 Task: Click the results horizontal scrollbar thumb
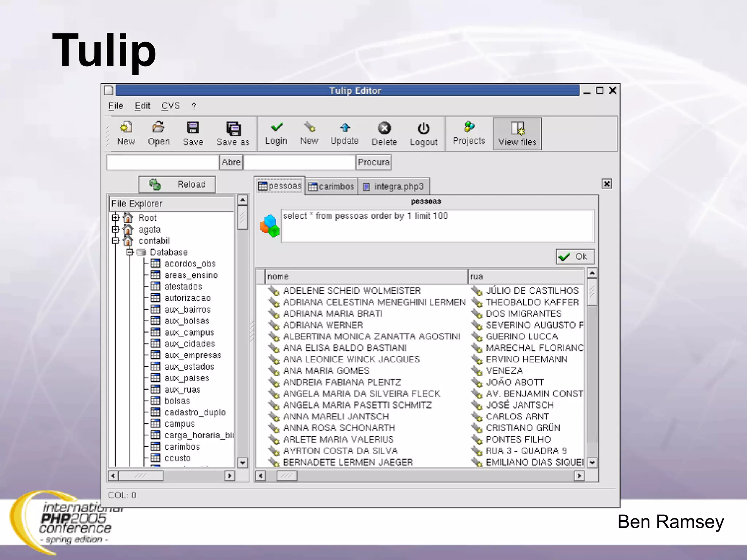[287, 476]
